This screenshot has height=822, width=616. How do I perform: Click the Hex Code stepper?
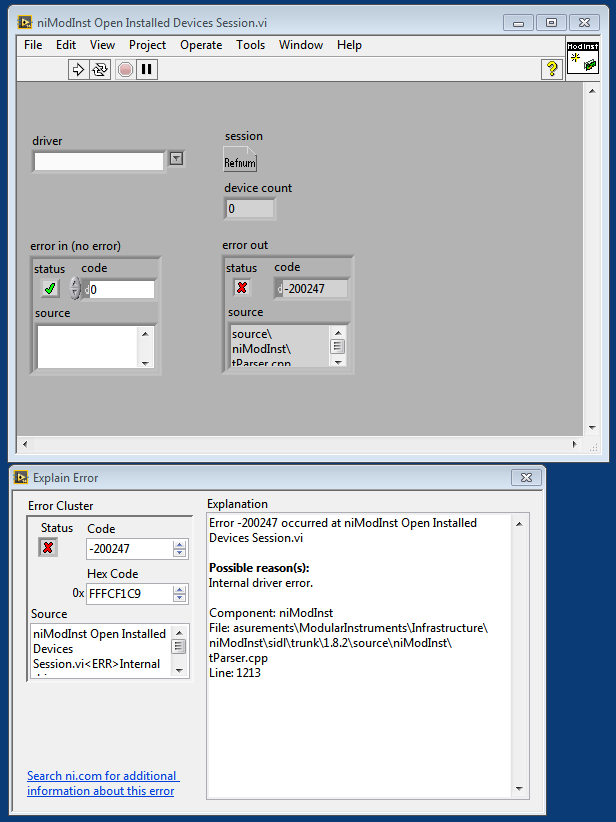pyautogui.click(x=179, y=594)
